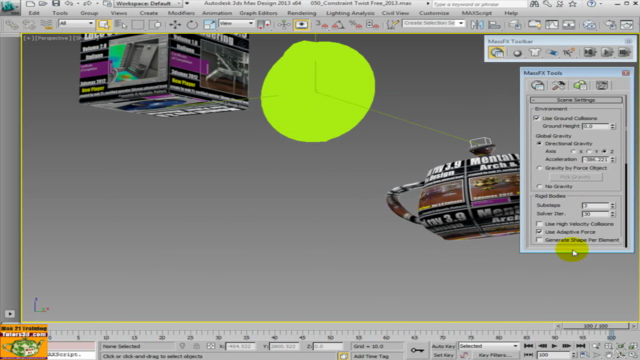Toggle Use Ground Collisions checkbox
The image size is (640, 360).
[x=537, y=118]
